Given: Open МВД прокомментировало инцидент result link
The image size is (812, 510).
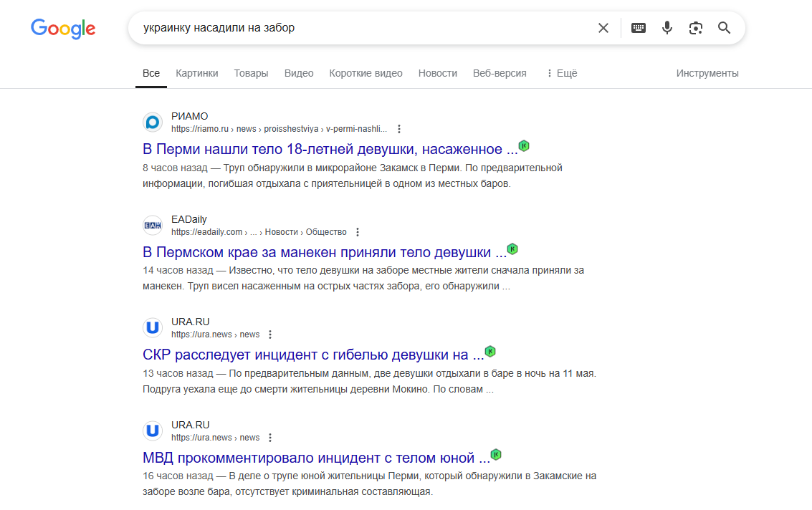Looking at the screenshot, I should (x=316, y=458).
